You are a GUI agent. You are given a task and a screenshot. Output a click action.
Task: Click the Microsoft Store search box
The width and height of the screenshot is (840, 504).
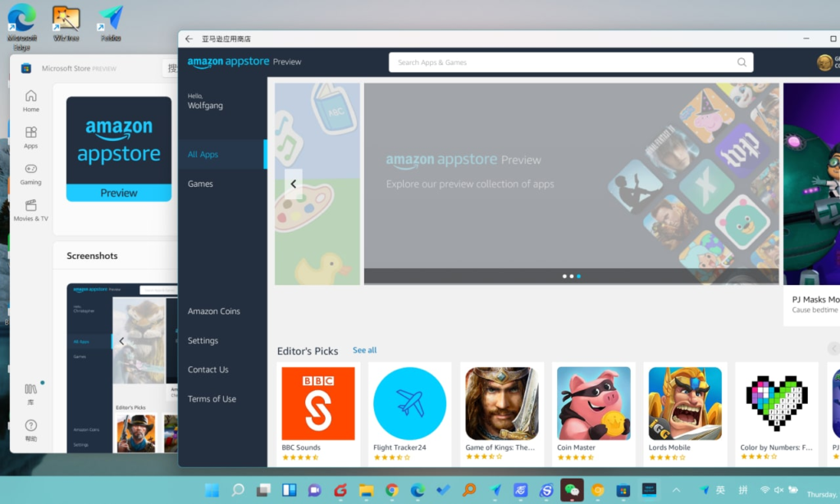pyautogui.click(x=171, y=68)
